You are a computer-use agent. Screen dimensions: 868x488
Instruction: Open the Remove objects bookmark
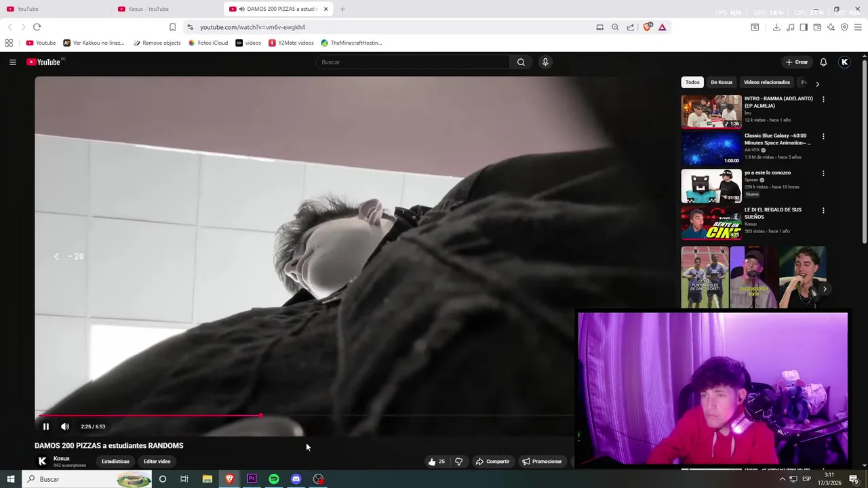pos(157,43)
